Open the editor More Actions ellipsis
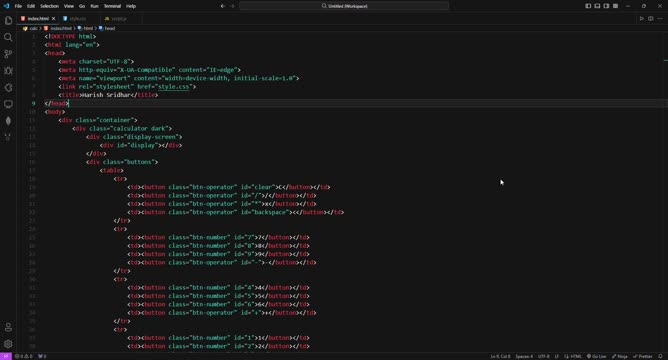This screenshot has height=360, width=668. 660,19
